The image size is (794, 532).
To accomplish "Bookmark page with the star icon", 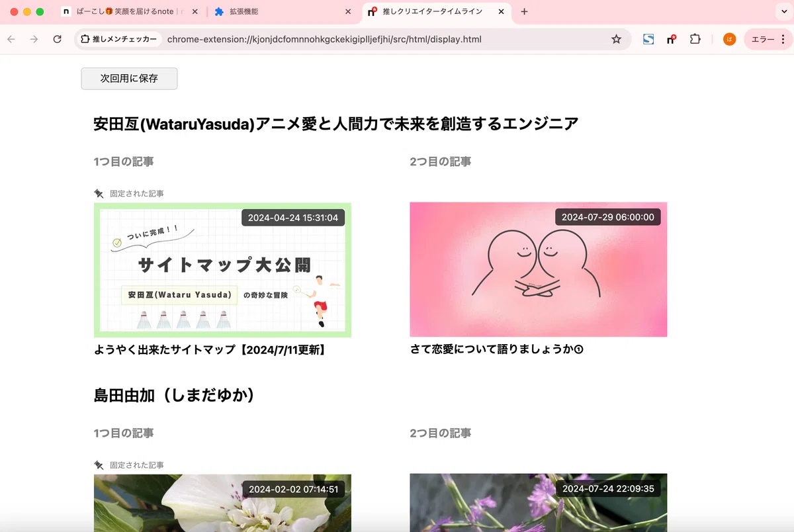I will point(616,40).
